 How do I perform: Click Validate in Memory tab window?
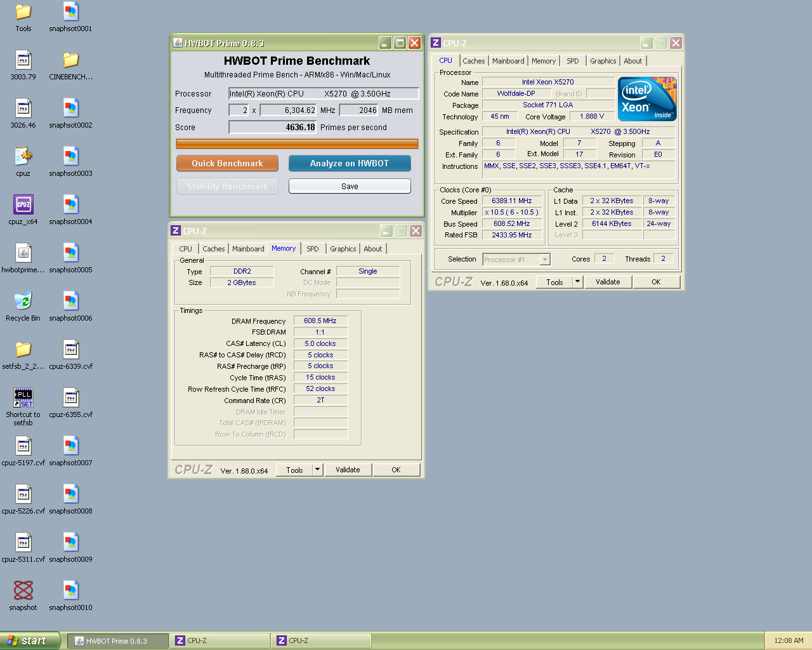pos(348,470)
